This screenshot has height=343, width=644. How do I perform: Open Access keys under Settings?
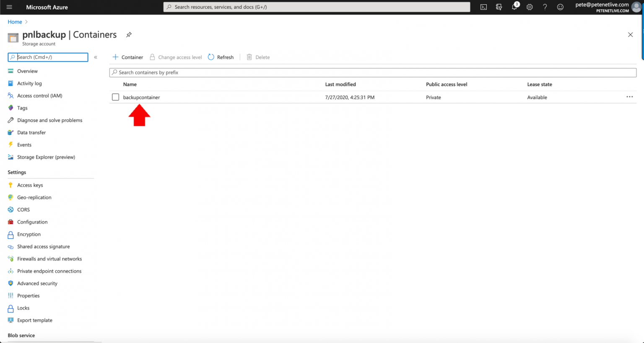tap(30, 185)
